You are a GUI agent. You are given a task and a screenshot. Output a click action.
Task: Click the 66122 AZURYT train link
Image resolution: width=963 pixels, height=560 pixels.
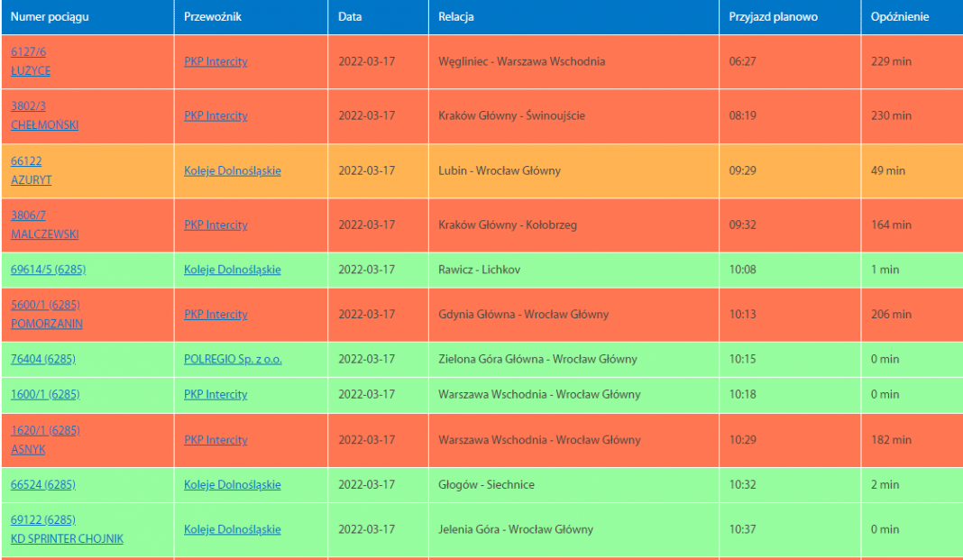click(x=31, y=170)
